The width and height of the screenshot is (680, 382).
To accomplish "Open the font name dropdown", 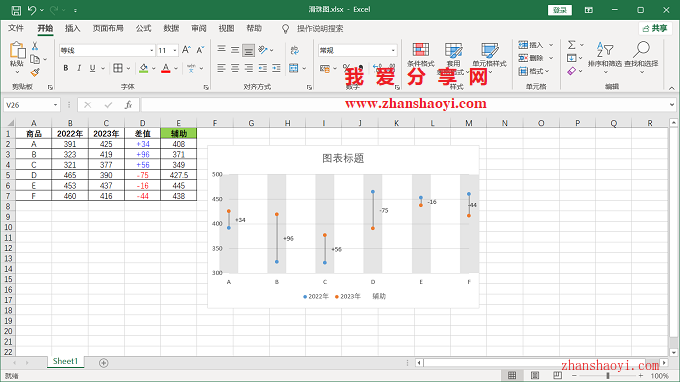I will click(152, 50).
